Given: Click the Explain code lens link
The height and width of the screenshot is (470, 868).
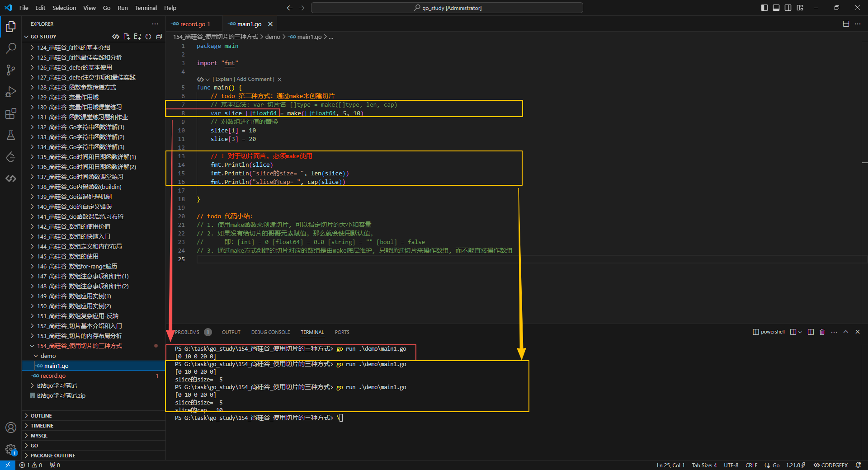Looking at the screenshot, I should coord(223,79).
